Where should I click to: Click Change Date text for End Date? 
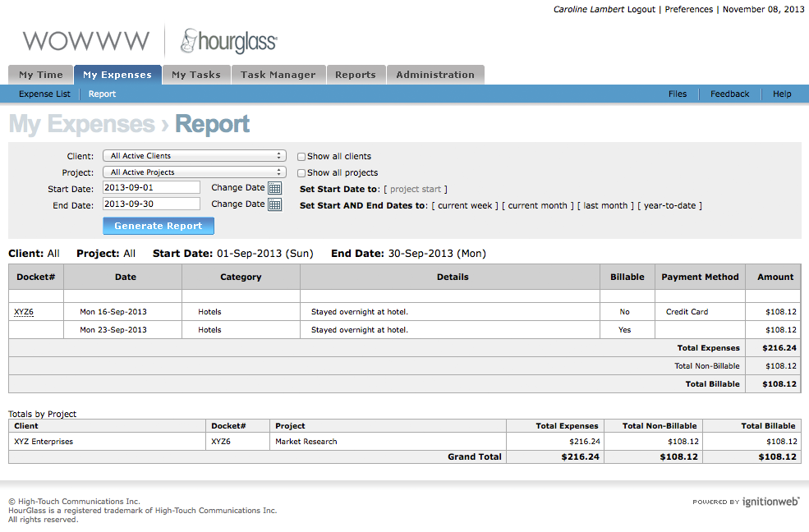[x=238, y=204]
